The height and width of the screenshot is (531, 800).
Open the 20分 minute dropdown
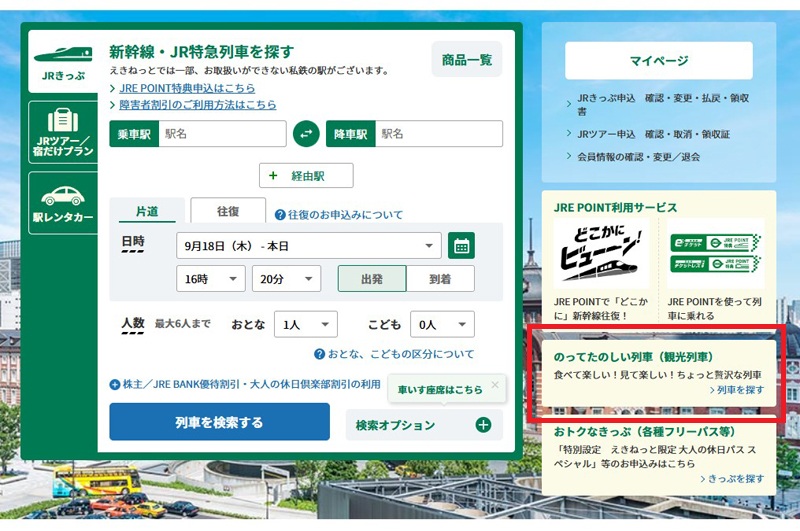pyautogui.click(x=286, y=279)
